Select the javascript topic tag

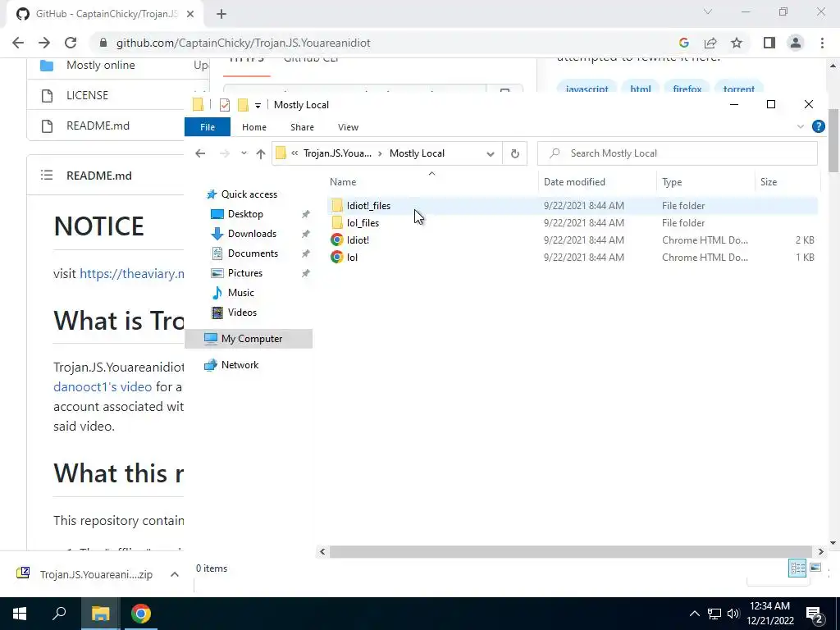click(587, 89)
